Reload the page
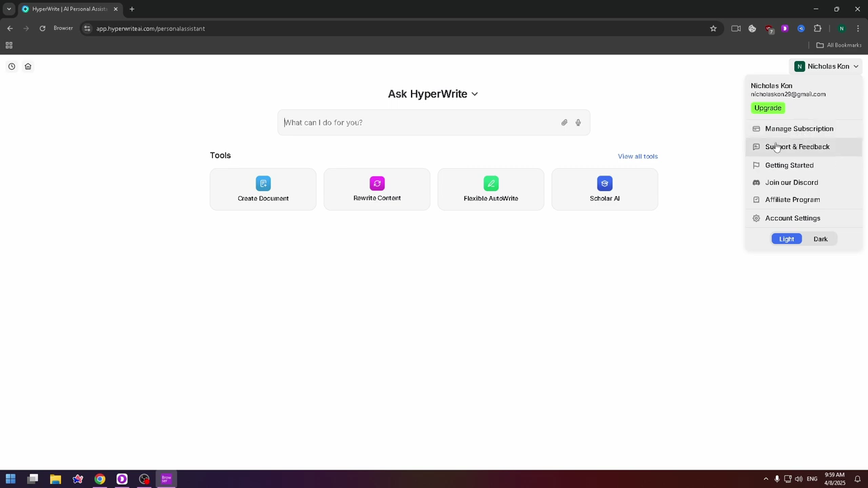The width and height of the screenshot is (868, 488). click(42, 28)
